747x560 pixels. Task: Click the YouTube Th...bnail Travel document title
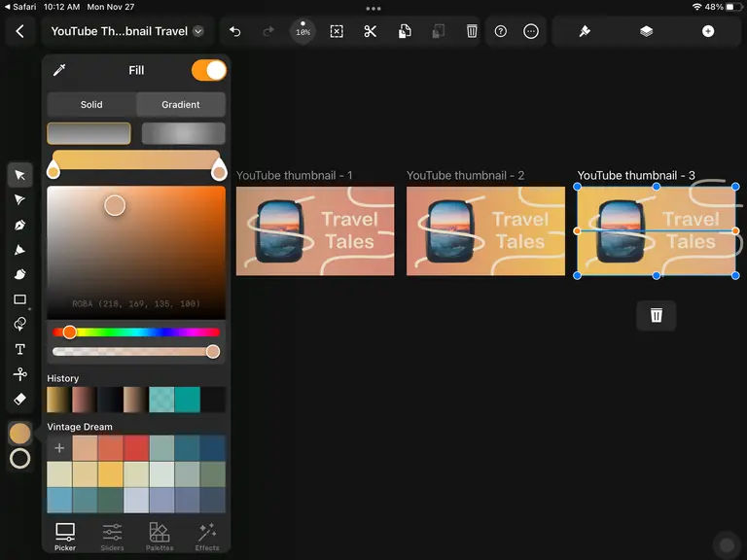(x=119, y=31)
